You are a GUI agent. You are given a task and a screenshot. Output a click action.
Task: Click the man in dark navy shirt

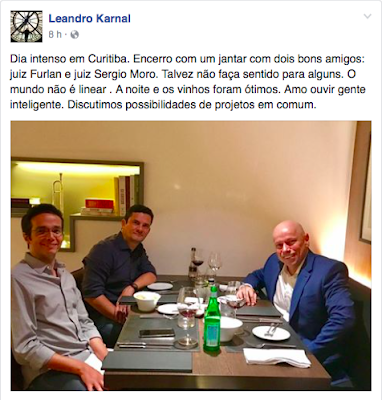click(x=120, y=267)
